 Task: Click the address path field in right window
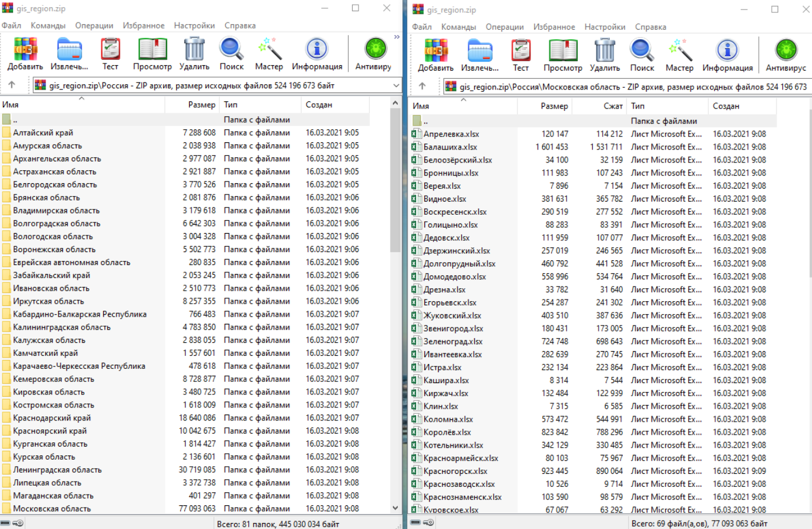[626, 87]
